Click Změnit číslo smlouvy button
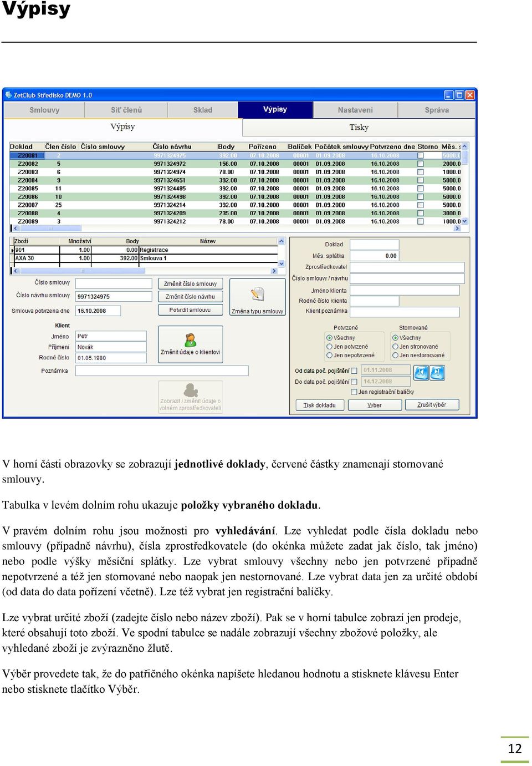Viewport: 532px width, 766px height. tap(190, 284)
